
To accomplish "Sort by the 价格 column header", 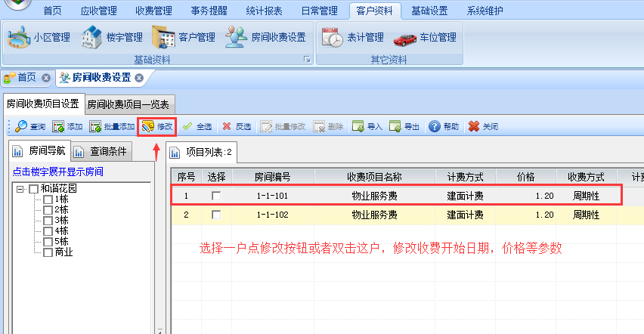I will click(526, 177).
